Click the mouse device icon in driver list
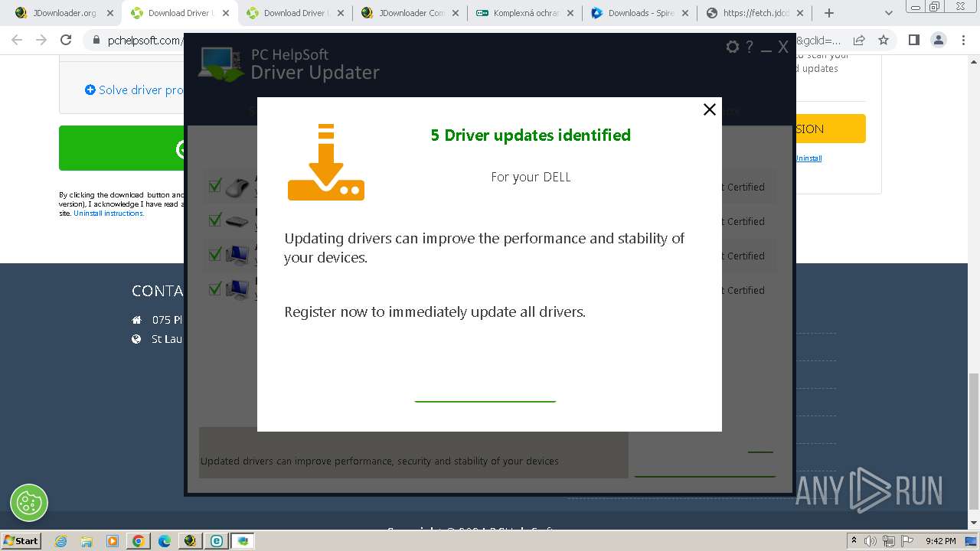 click(237, 187)
